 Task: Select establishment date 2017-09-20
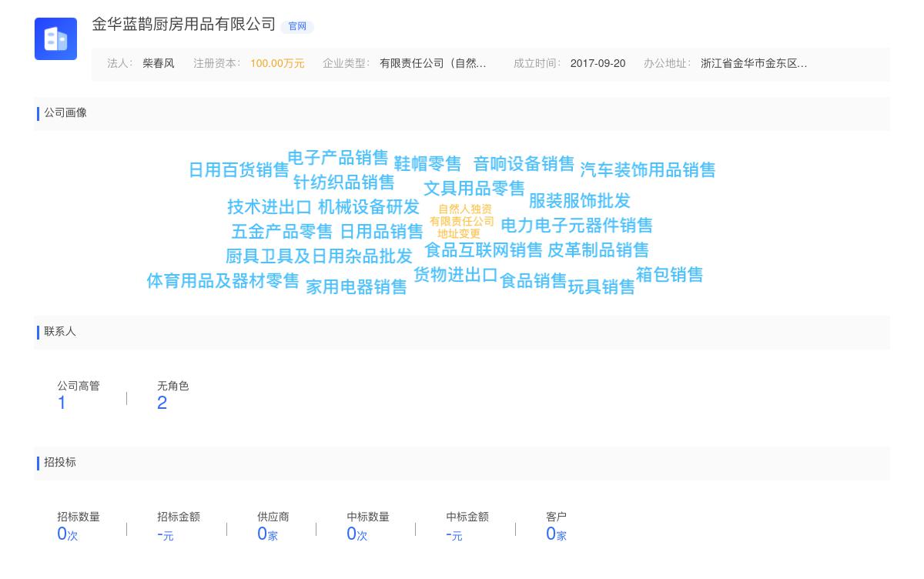pyautogui.click(x=598, y=63)
